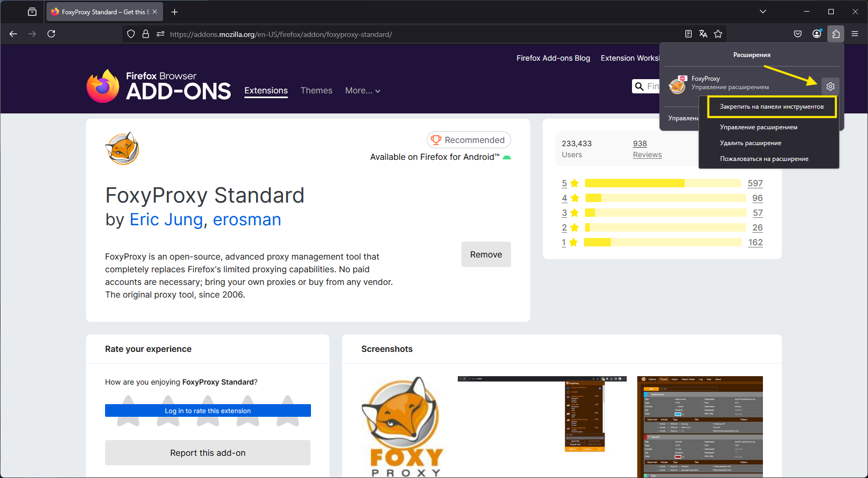Open the 162 one-star review count

point(756,242)
